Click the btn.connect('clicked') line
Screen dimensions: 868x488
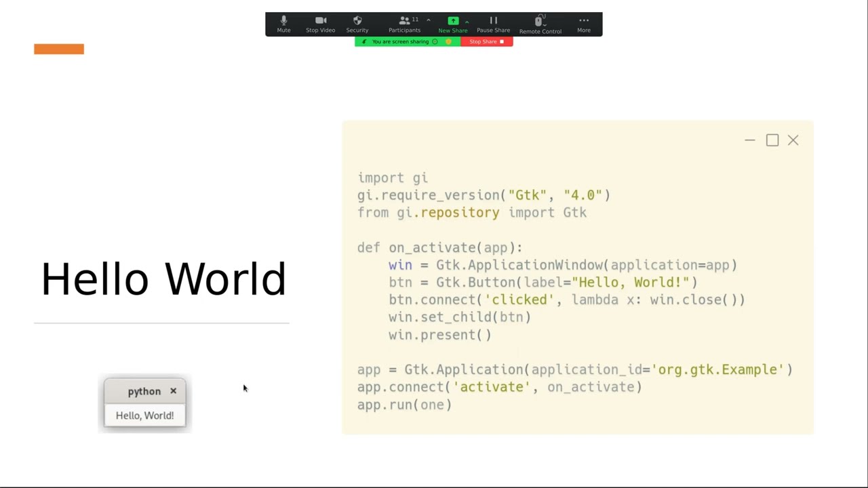coord(567,300)
